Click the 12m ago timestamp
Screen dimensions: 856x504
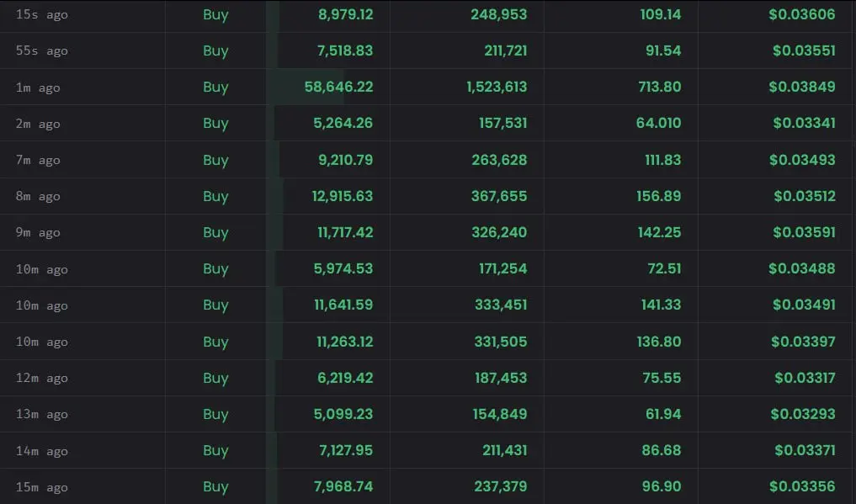coord(41,379)
